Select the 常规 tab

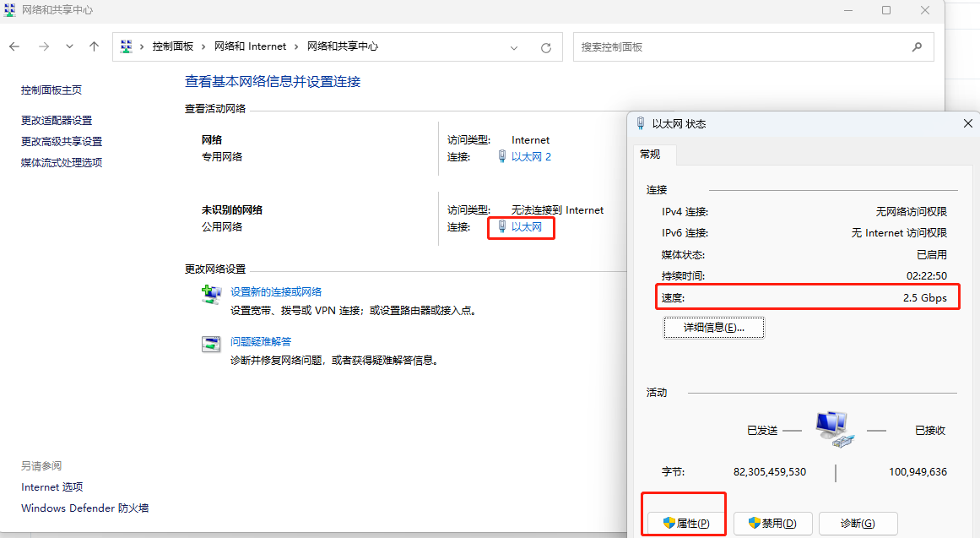(650, 155)
